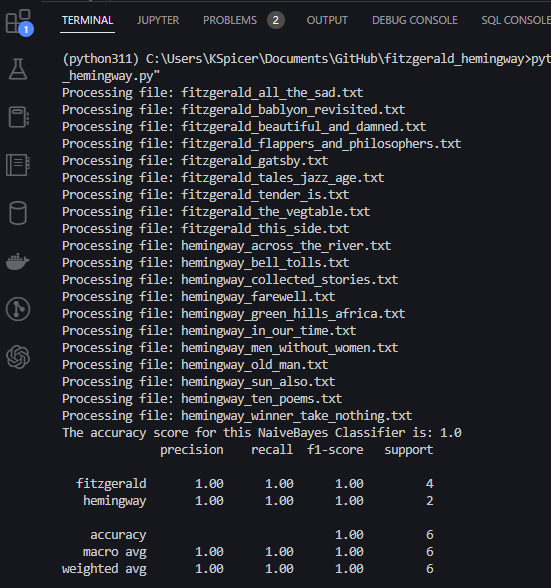Click the text hemingway_ten_poems.txt
The width and height of the screenshot is (551, 588).
click(x=262, y=399)
